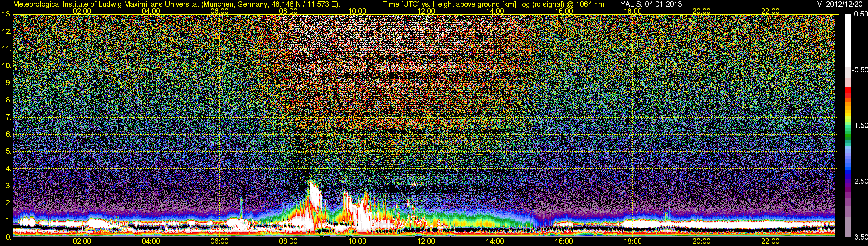Click the 7 km height axis label

[x=8, y=117]
